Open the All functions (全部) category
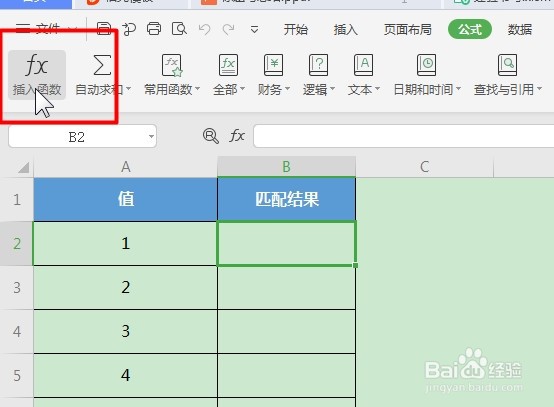554x407 pixels. 229,75
